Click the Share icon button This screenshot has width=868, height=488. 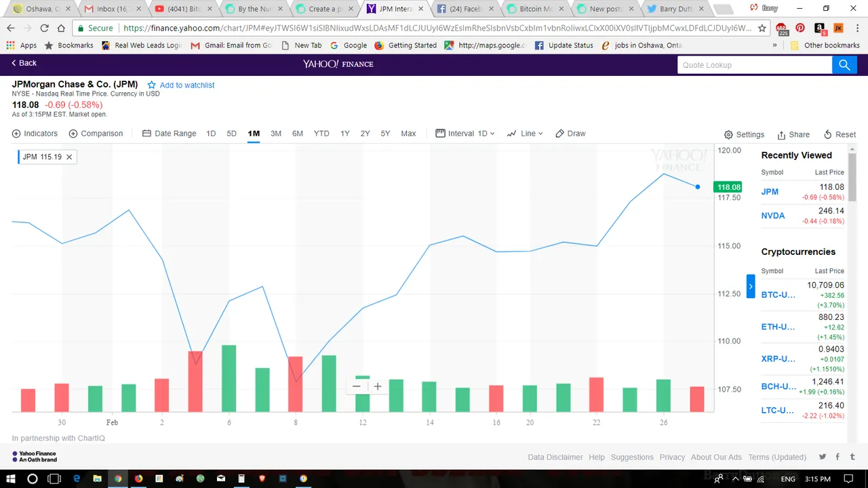pyautogui.click(x=793, y=134)
